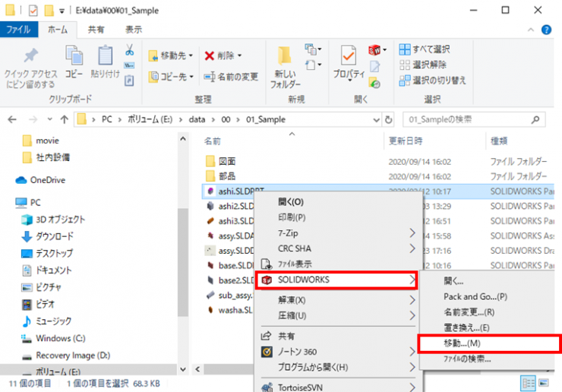Click 共有 in the context menu
This screenshot has height=392, width=562.
click(x=286, y=336)
